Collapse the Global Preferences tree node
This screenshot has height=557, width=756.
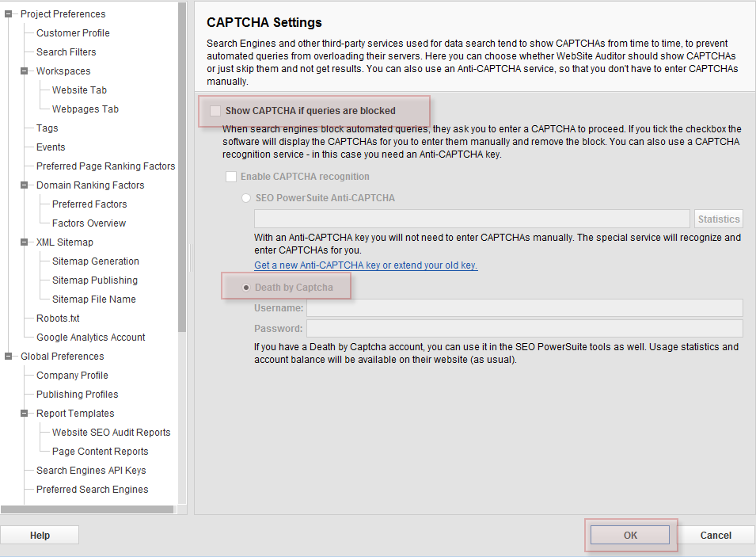(8, 357)
